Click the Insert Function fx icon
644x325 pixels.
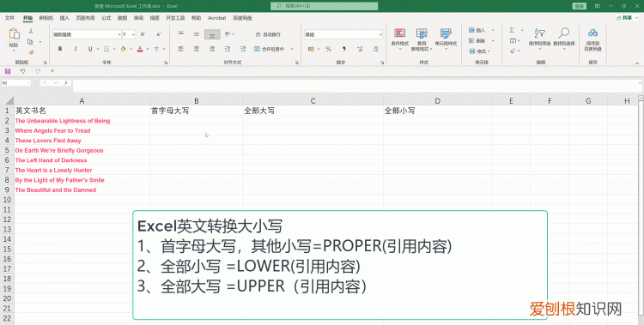coord(66,83)
